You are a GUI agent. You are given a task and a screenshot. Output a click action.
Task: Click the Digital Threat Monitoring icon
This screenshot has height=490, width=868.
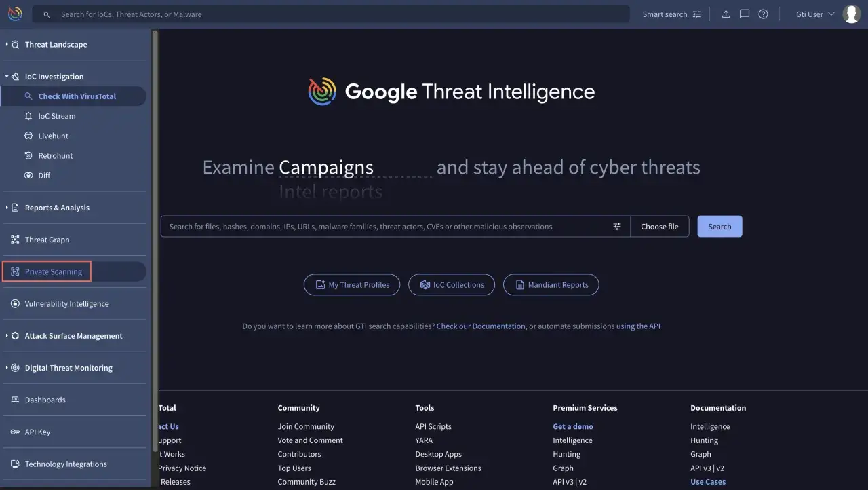pos(16,368)
